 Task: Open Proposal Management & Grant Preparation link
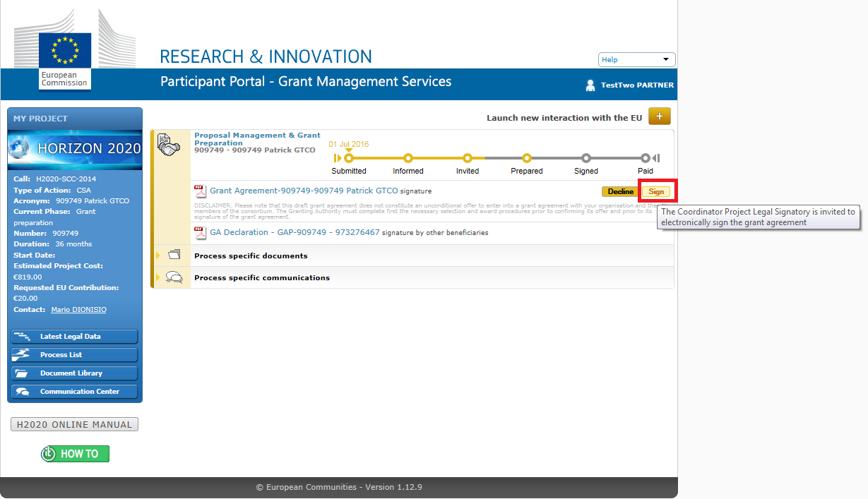257,138
